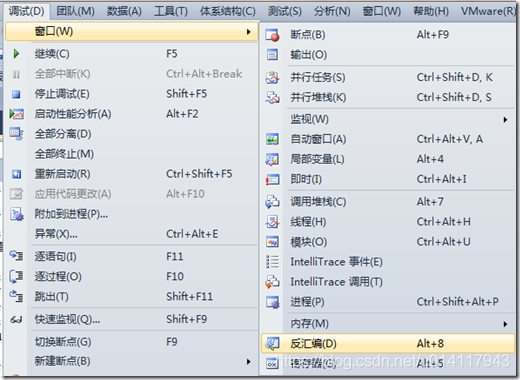The image size is (520, 380).
Task: Click the 调用堆栈 icon
Action: (272, 202)
